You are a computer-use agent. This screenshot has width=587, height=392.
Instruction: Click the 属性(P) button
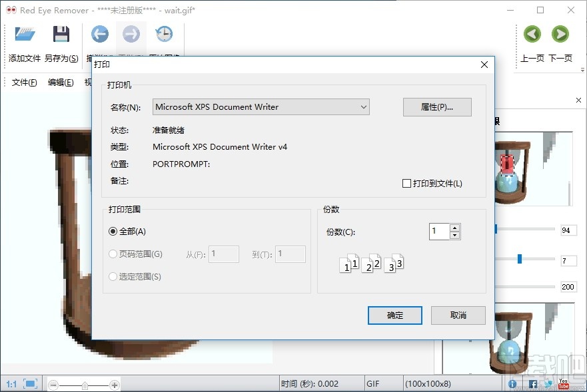(x=437, y=106)
